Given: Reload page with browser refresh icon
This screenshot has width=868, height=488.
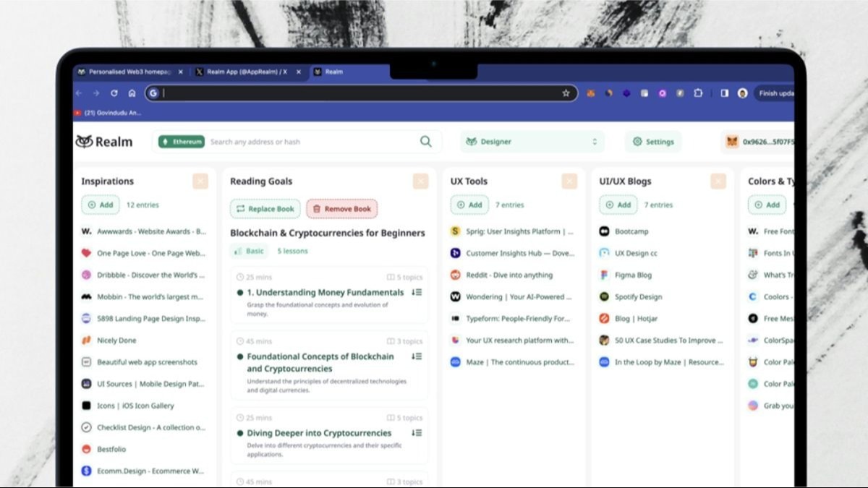Looking at the screenshot, I should pos(114,93).
